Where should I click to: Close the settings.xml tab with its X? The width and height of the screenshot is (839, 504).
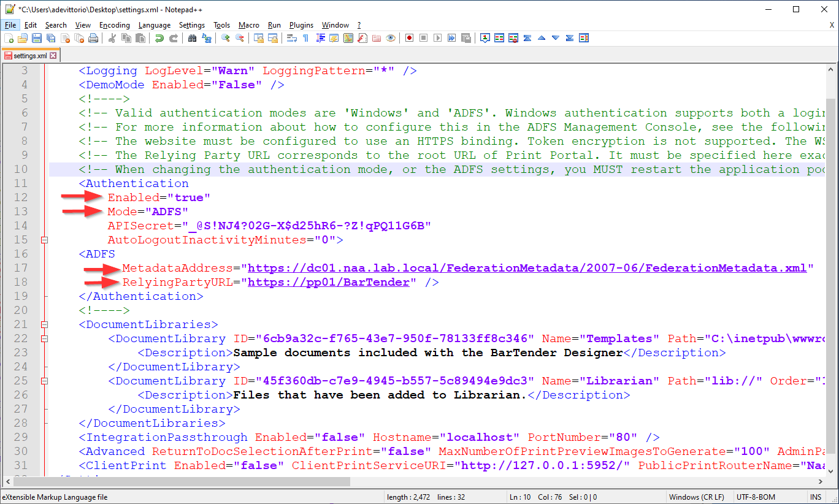click(x=53, y=55)
